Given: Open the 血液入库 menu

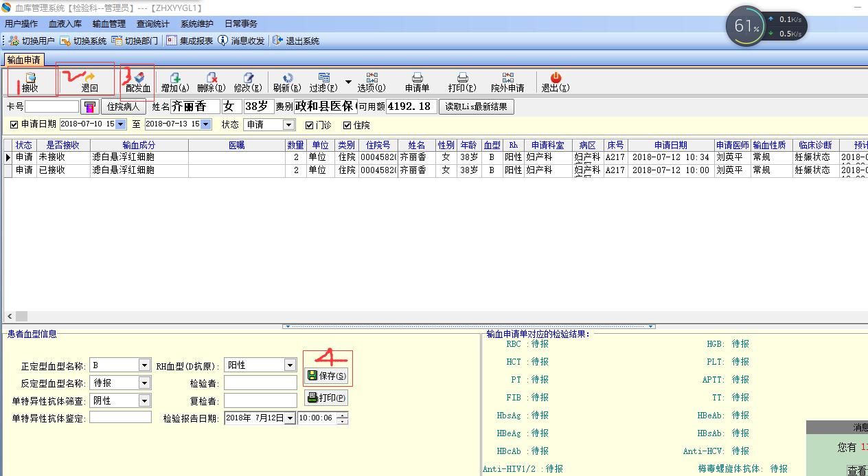Looking at the screenshot, I should [65, 24].
